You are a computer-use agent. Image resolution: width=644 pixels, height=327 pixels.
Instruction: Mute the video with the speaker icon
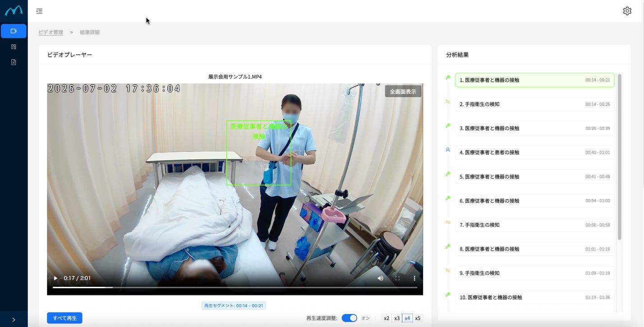[x=380, y=278]
